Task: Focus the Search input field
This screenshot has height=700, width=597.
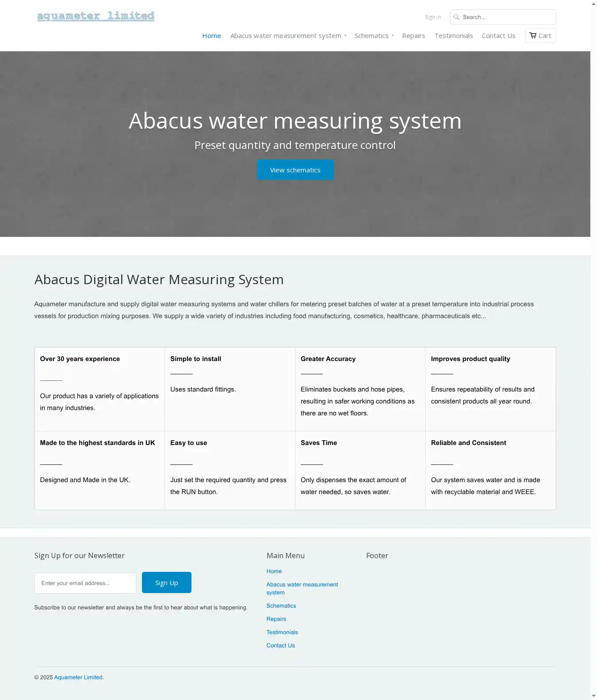Action: pos(507,17)
